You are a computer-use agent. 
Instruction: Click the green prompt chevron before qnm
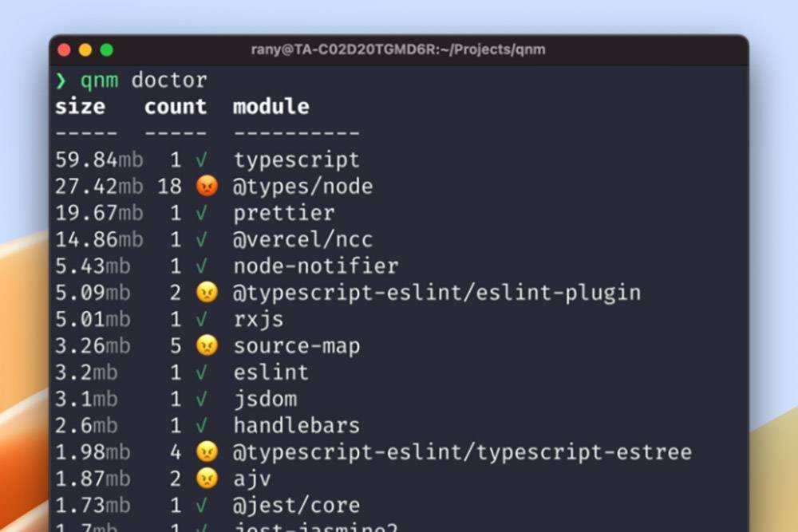[61, 81]
